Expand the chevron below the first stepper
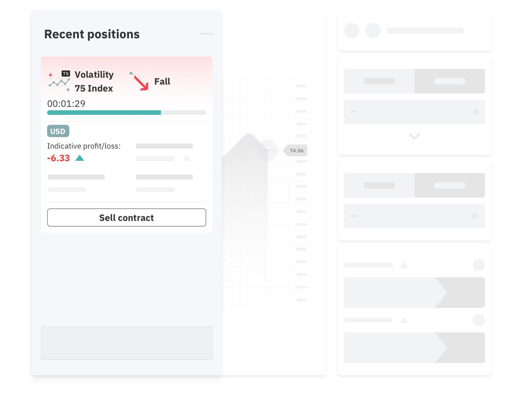Screen dimensions: 532x399 pyautogui.click(x=415, y=136)
